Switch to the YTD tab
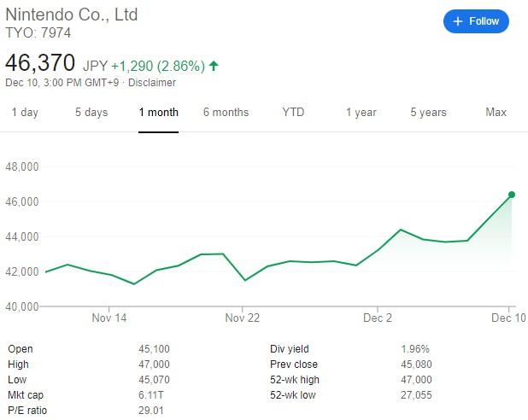 point(293,112)
